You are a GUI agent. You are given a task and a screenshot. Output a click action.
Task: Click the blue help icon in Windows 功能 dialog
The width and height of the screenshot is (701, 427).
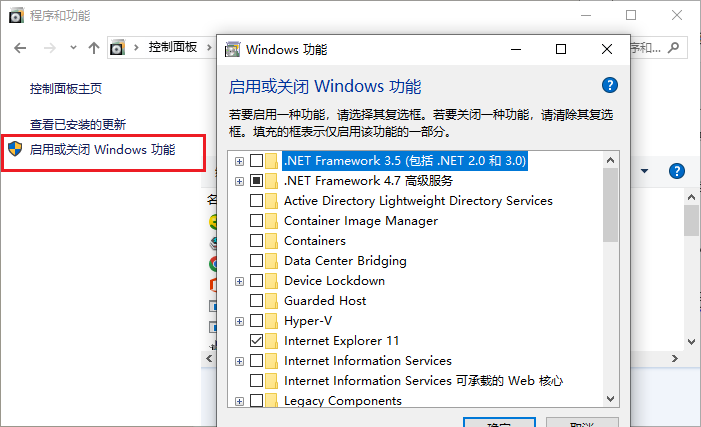(x=610, y=85)
